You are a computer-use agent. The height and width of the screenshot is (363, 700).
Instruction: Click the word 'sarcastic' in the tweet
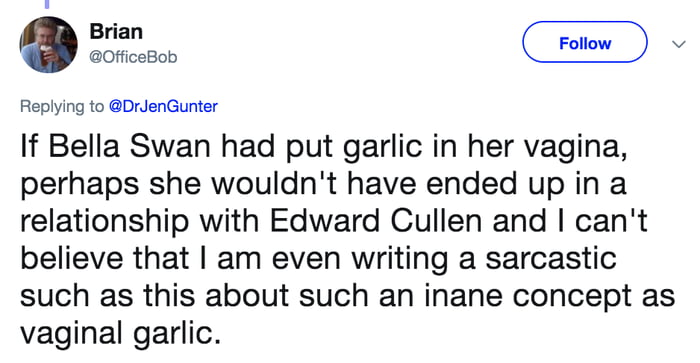point(551,258)
